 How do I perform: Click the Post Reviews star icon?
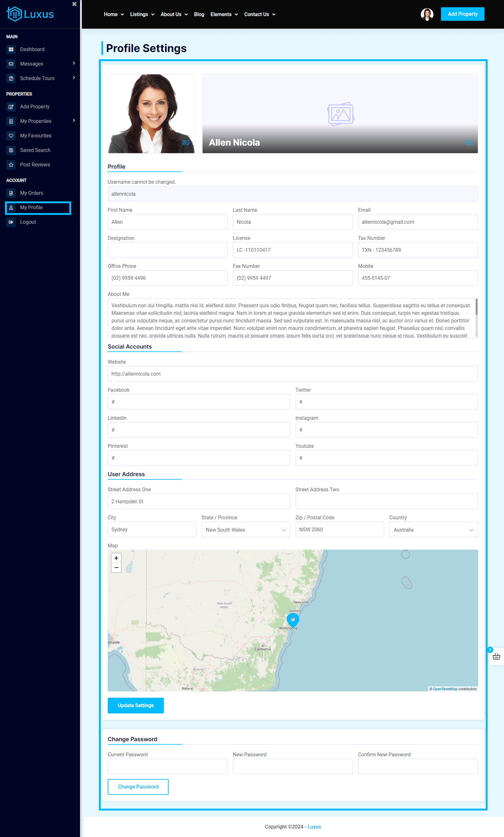(x=11, y=165)
